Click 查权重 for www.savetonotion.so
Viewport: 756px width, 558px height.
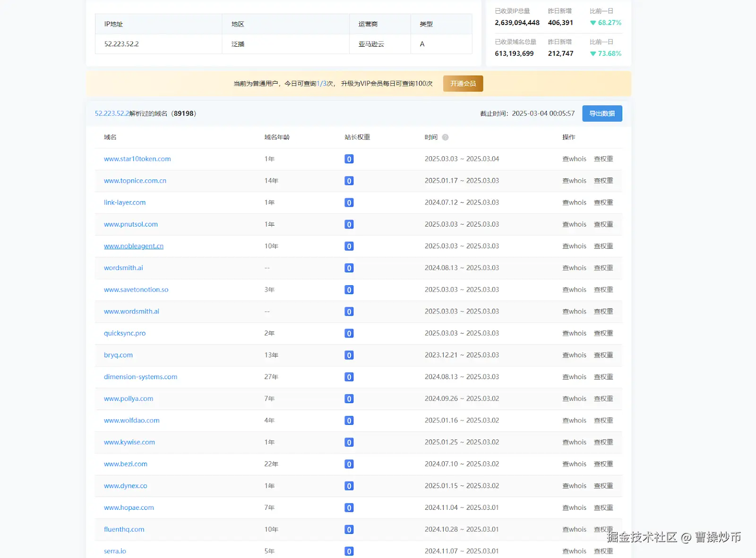(603, 290)
